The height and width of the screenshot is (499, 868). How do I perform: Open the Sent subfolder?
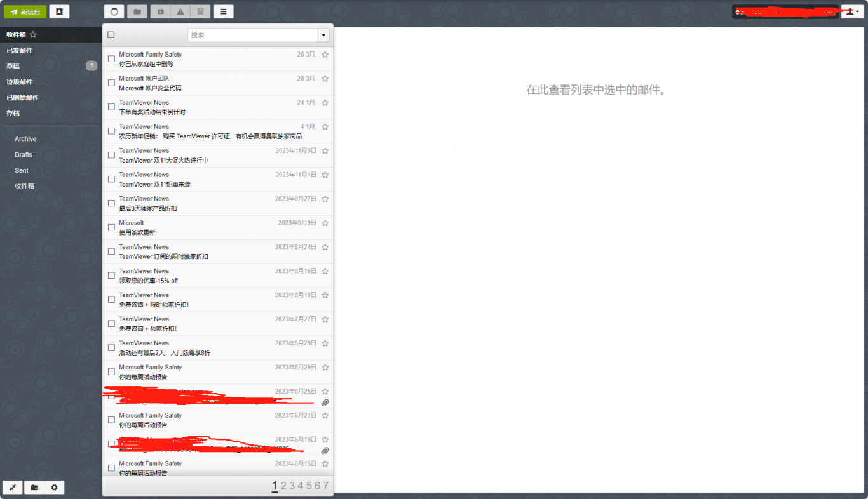pos(51,171)
